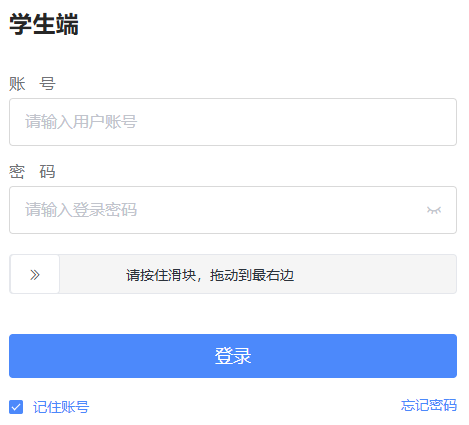The width and height of the screenshot is (469, 425).
Task: Click the 拖动到最右边 instruction text
Action: pyautogui.click(x=252, y=275)
